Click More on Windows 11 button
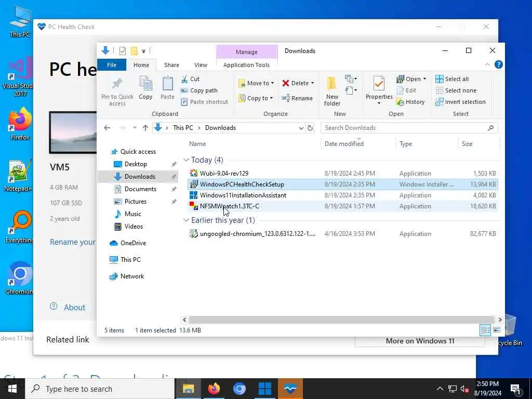Viewport: 532px width, 399px height. 420,341
